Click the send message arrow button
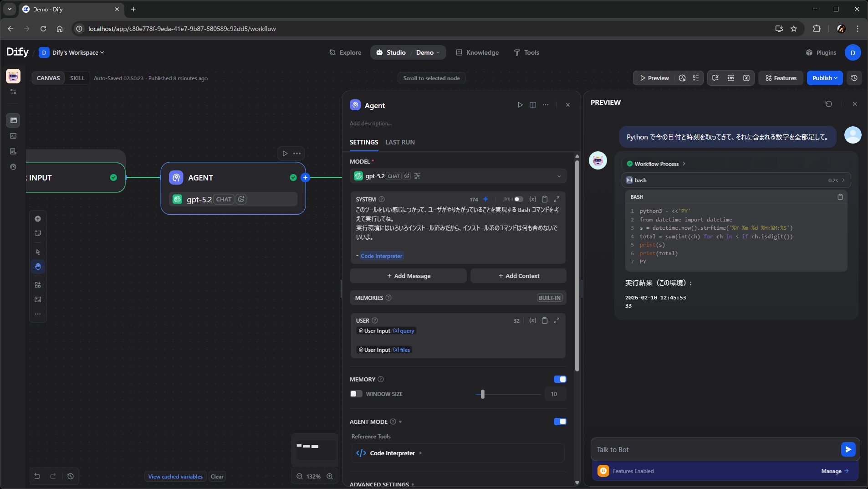868x489 pixels. pos(848,449)
